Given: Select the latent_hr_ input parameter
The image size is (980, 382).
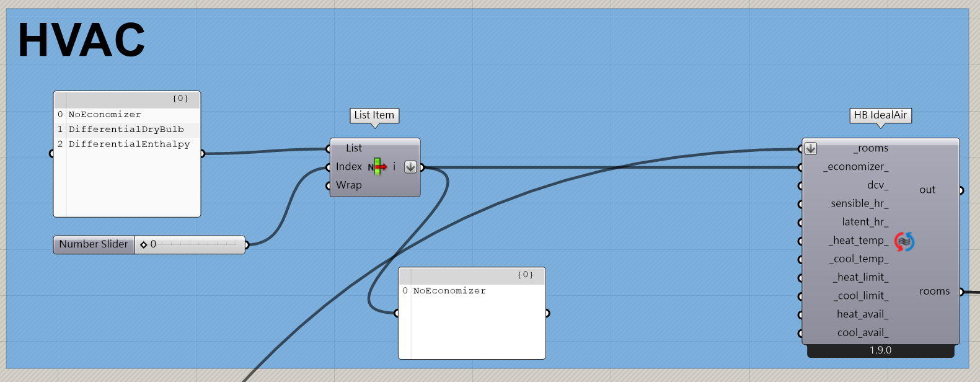Looking at the screenshot, I should pyautogui.click(x=865, y=222).
